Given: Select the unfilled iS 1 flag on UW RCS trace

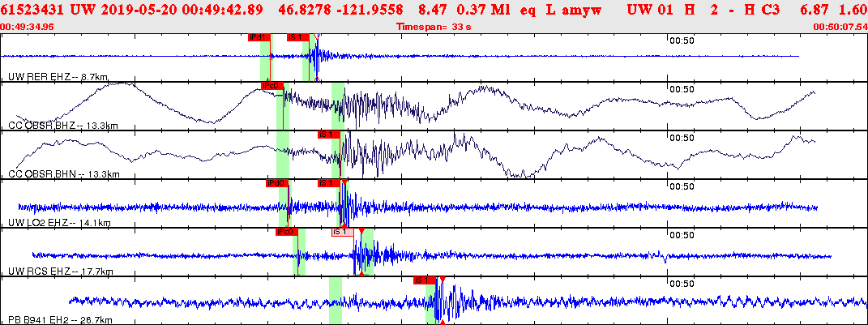Looking at the screenshot, I should click(343, 232).
